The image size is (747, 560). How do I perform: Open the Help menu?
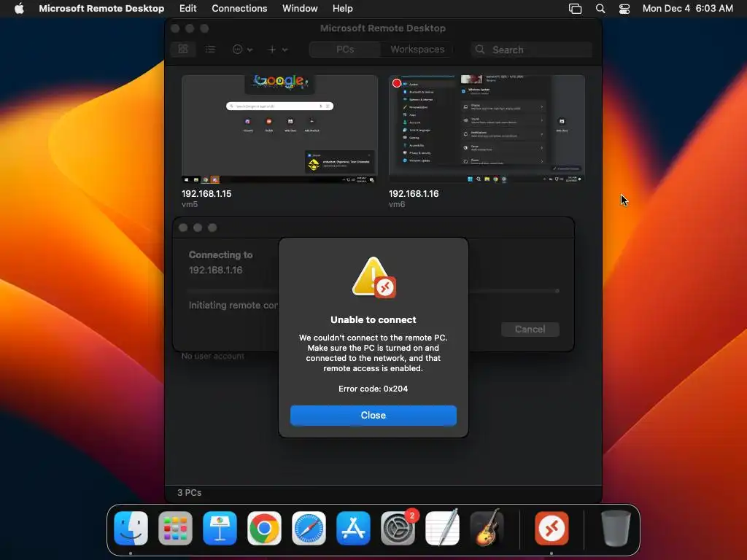pyautogui.click(x=343, y=8)
